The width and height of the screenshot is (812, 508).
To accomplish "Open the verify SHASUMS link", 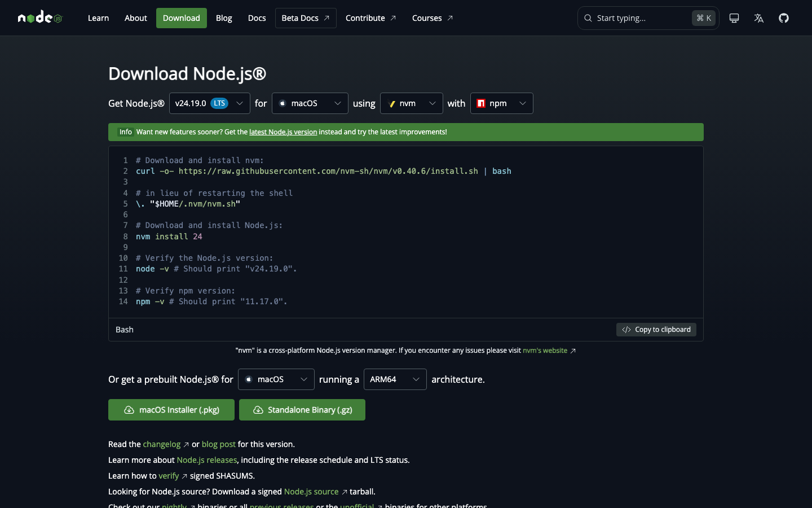I will click(x=173, y=476).
